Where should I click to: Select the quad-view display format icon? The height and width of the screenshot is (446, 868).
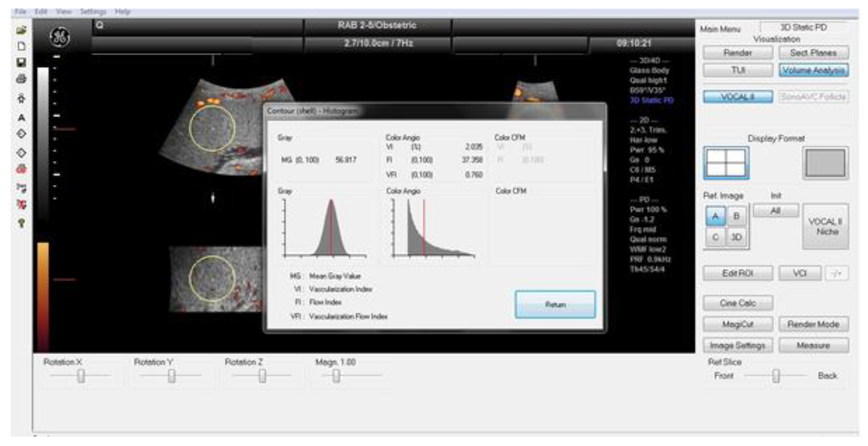click(x=726, y=163)
